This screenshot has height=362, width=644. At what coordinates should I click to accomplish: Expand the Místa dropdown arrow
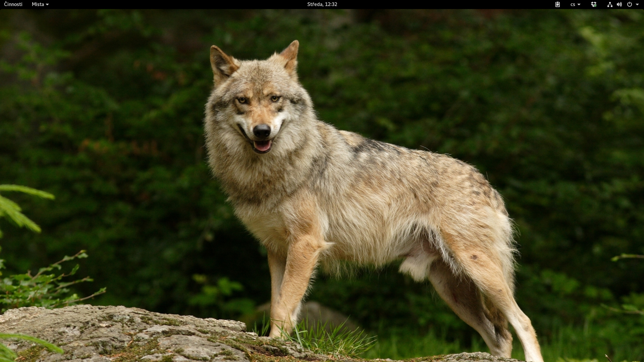tap(47, 5)
